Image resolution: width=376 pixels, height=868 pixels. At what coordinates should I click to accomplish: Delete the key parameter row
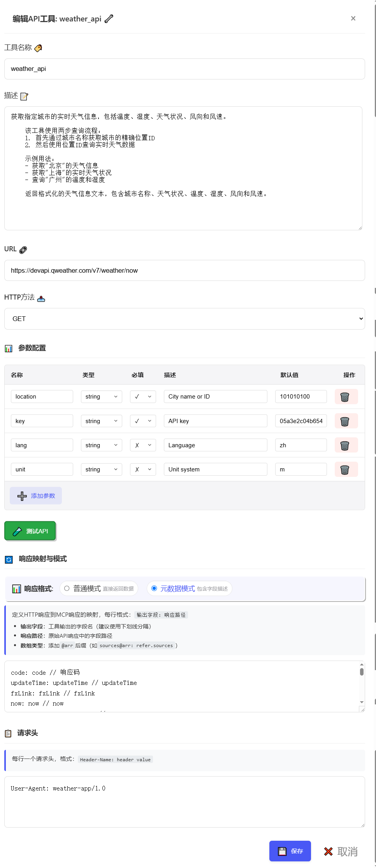(x=346, y=421)
